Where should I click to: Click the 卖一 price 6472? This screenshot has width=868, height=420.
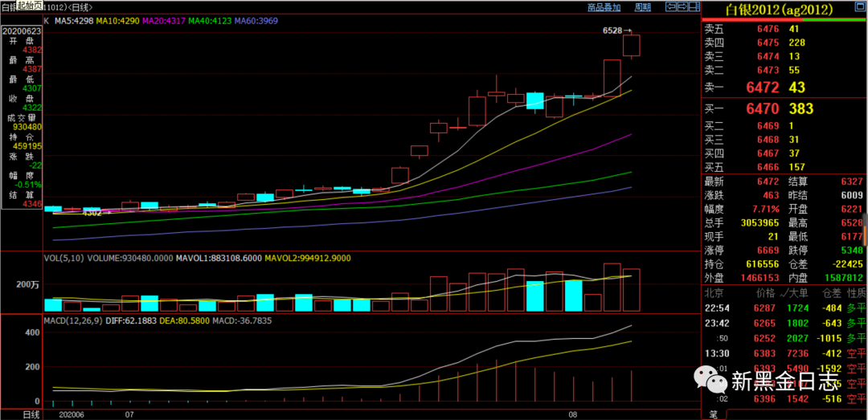(x=762, y=88)
